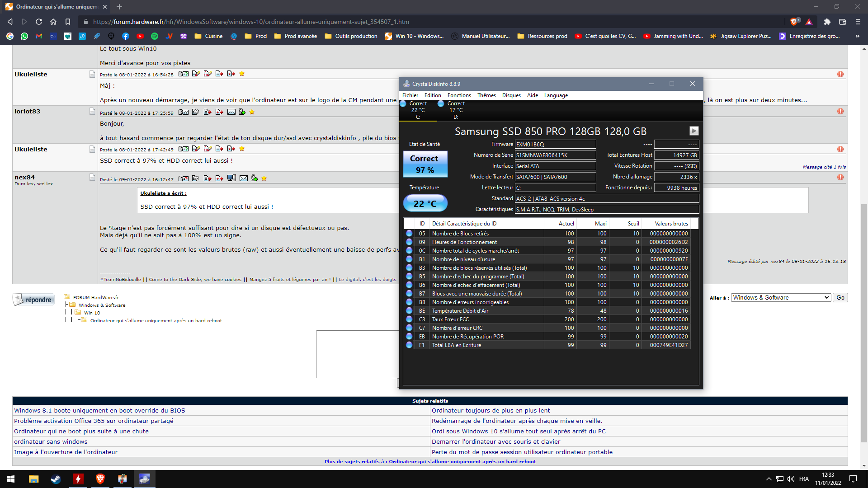Click the WhatsApp bookmark icon
This screenshot has height=488, width=868.
point(24,36)
